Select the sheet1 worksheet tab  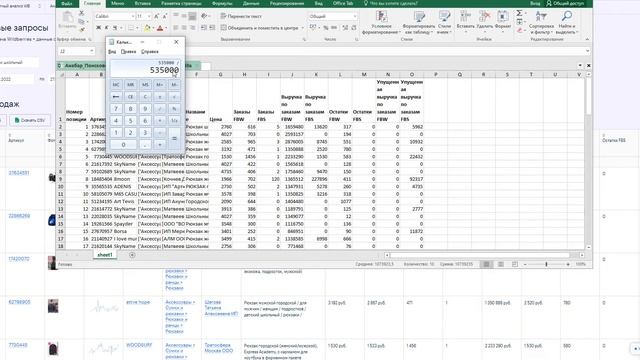[105, 255]
